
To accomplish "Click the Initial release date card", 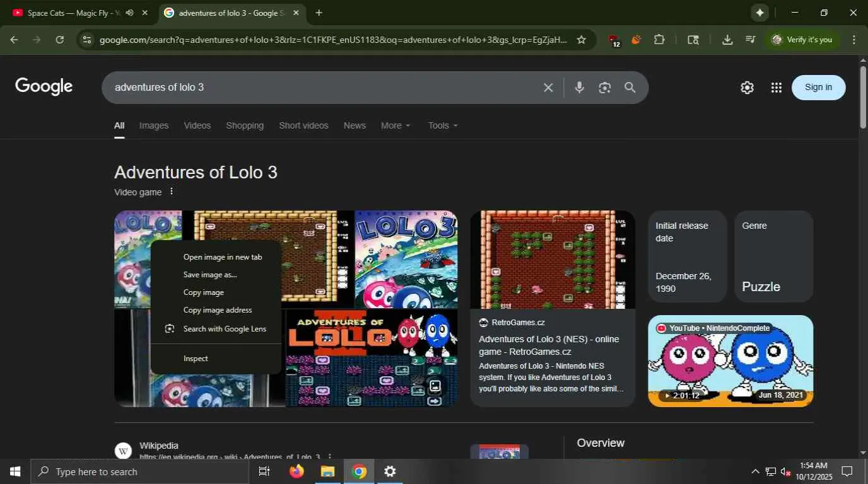I will click(688, 256).
